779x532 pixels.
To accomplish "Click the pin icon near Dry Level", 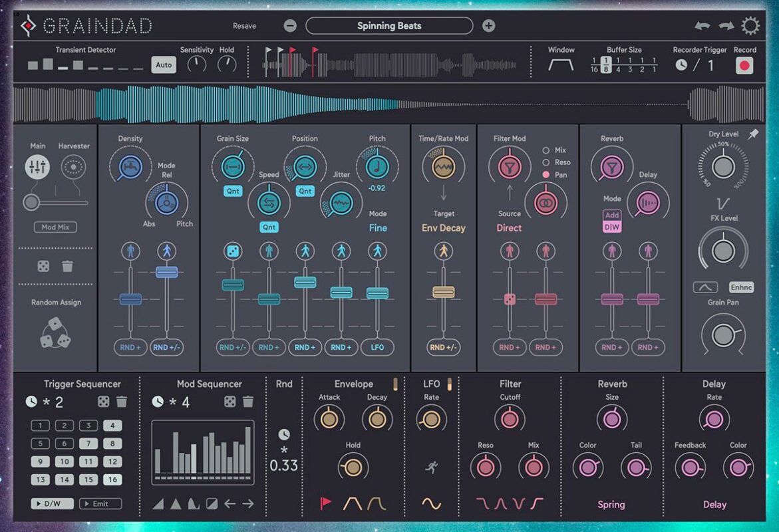I will point(753,134).
